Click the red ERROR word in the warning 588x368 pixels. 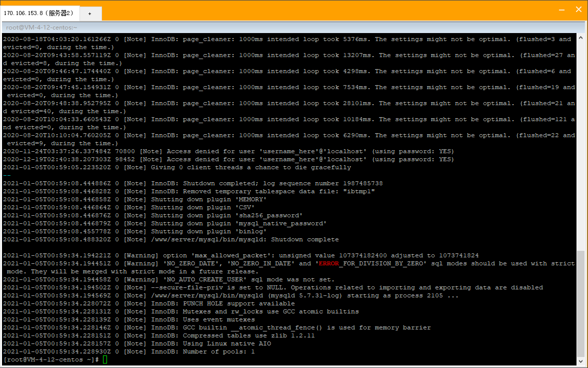pyautogui.click(x=329, y=263)
